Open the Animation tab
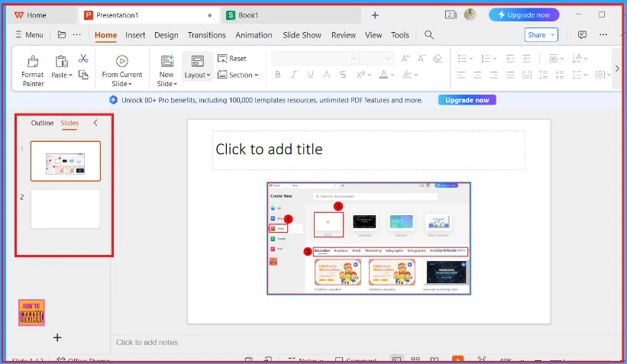Screen dimensions: 627x364 pyautogui.click(x=254, y=35)
